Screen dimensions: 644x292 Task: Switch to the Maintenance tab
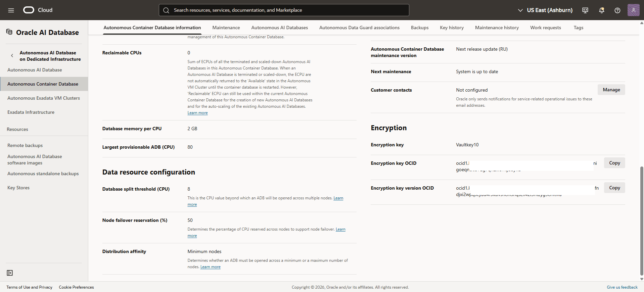(x=226, y=28)
